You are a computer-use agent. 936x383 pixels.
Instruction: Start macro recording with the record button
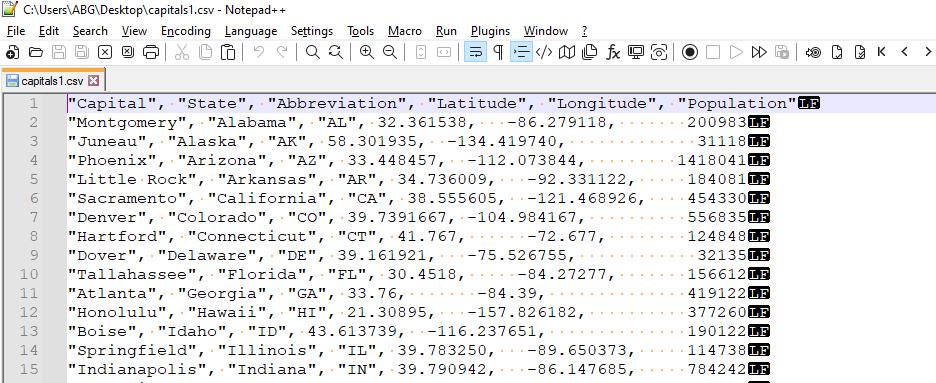tap(690, 52)
